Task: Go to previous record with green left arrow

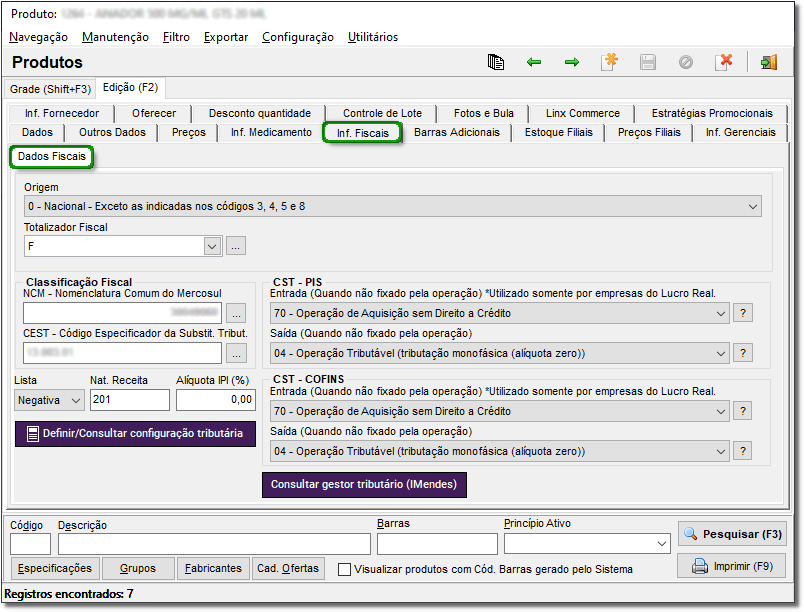Action: coord(534,62)
